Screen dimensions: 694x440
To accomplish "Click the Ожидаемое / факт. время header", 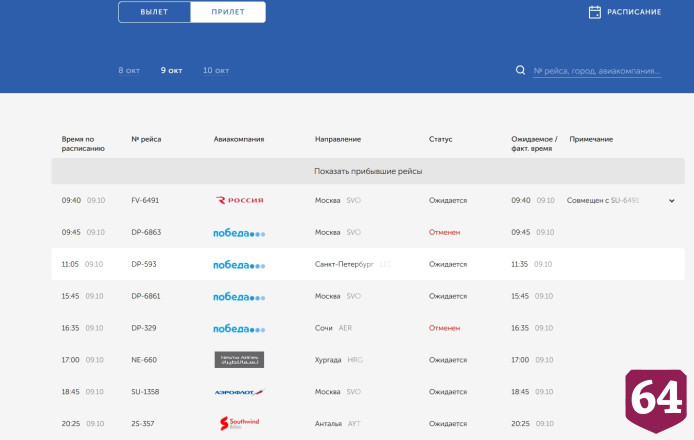I will [534, 143].
